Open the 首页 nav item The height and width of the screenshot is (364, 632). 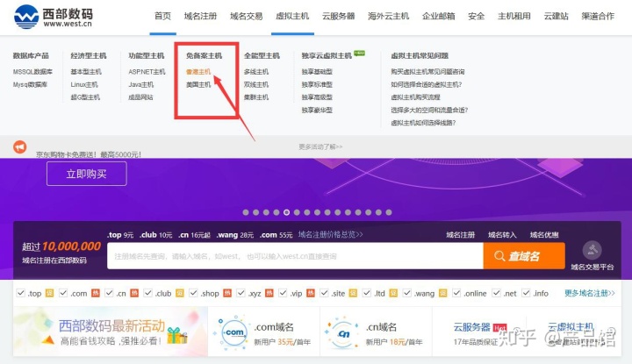pyautogui.click(x=163, y=16)
